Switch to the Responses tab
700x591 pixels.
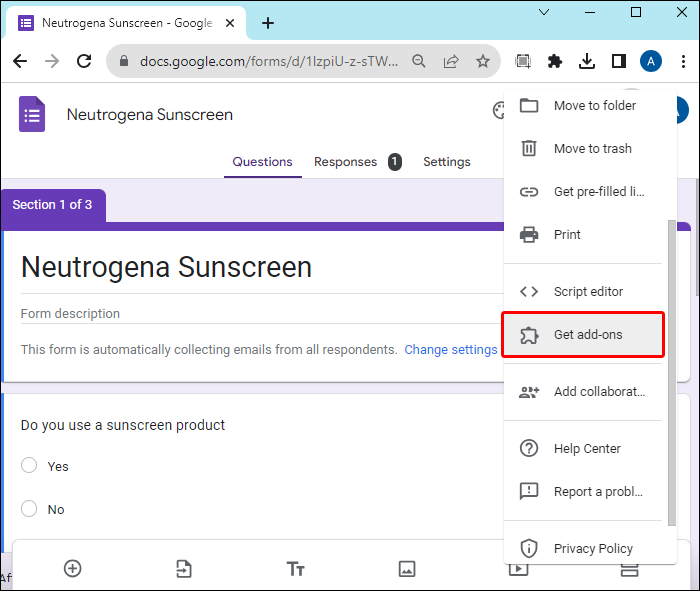coord(346,161)
